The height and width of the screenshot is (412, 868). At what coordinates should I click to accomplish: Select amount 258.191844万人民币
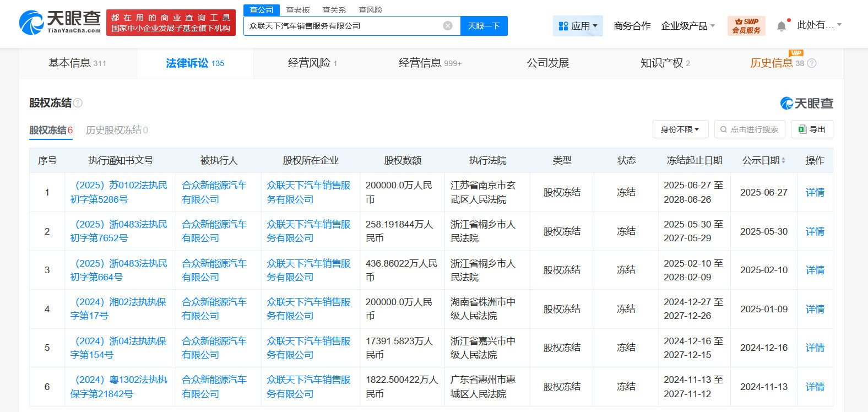(399, 231)
